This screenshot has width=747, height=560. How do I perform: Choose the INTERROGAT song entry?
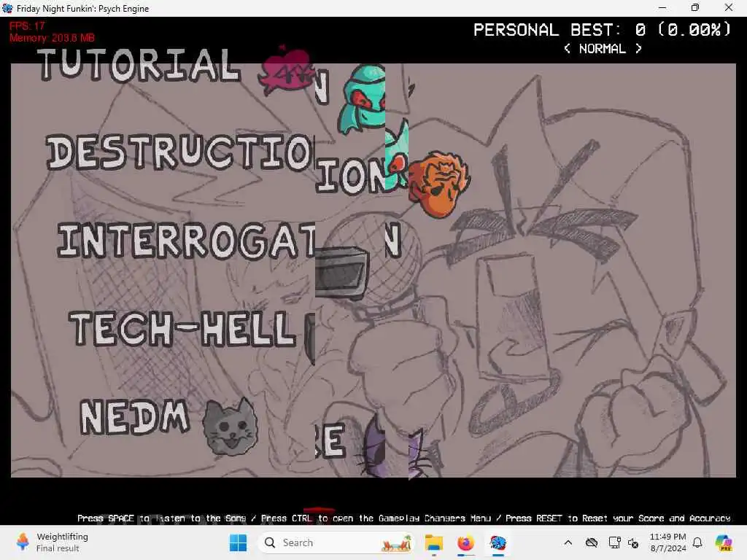click(x=186, y=241)
